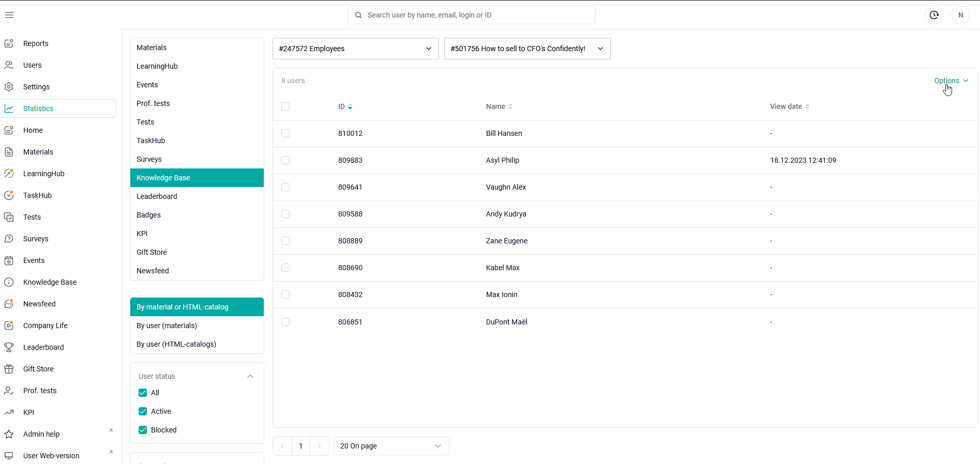Screen dimensions: 980x464
Task: Open LearningHub statistics section
Action: click(197, 66)
